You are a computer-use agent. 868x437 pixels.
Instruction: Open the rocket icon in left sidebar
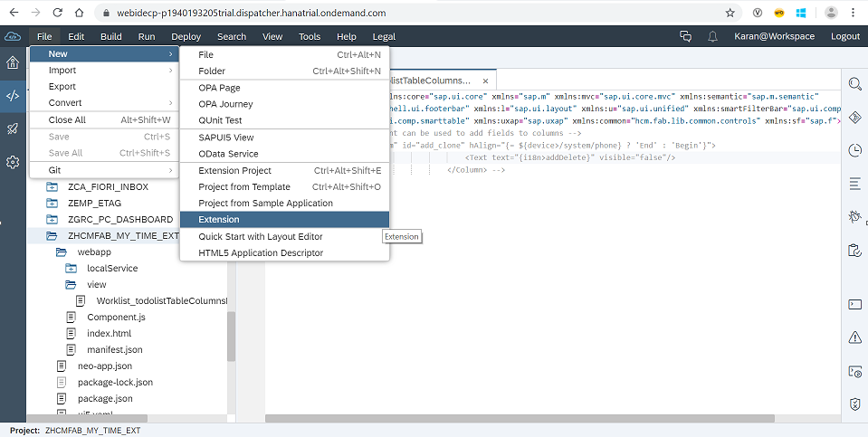13,128
